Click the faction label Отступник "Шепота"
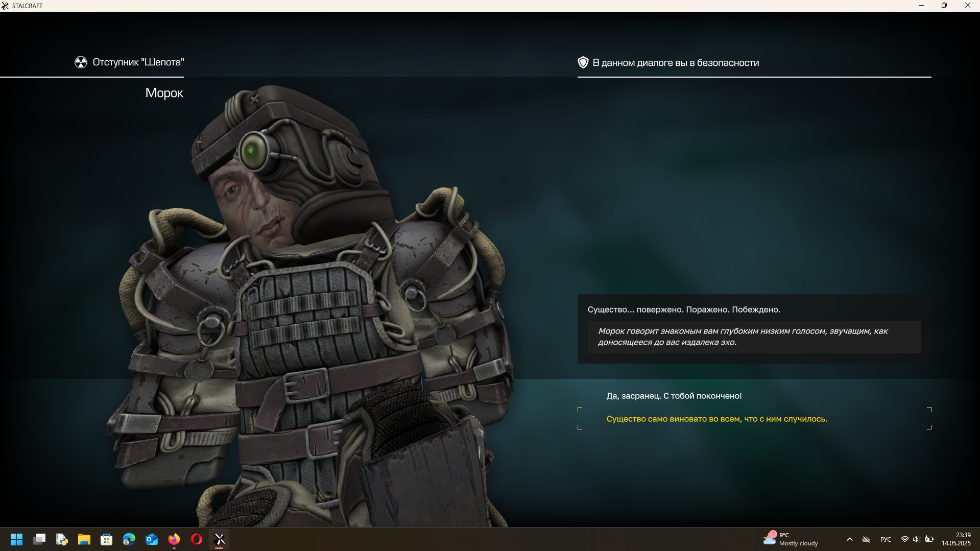980x551 pixels. (x=138, y=62)
